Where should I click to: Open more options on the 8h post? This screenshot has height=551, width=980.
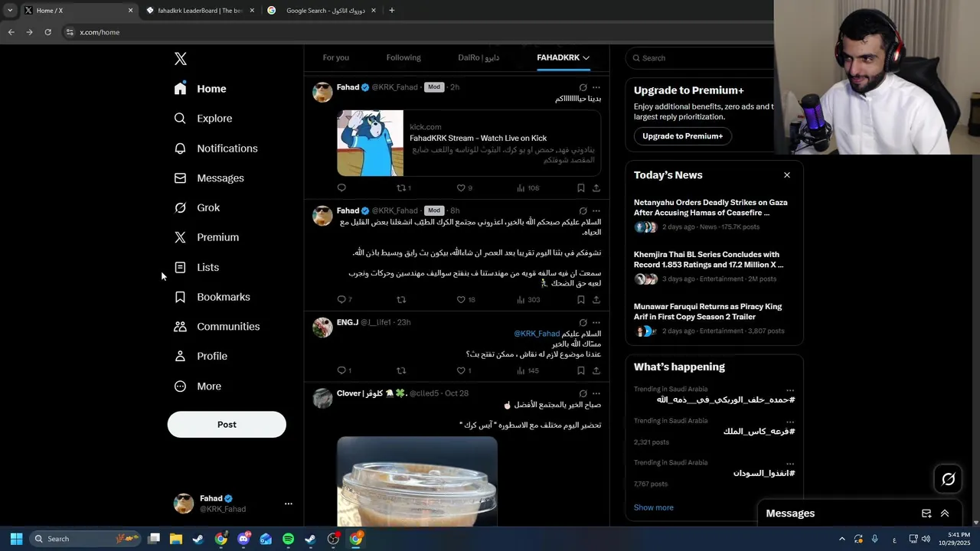[x=596, y=210]
